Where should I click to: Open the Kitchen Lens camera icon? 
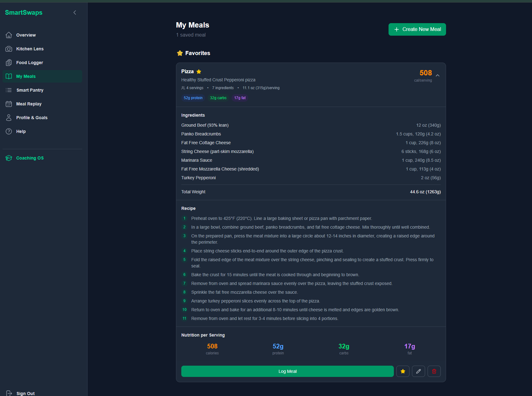click(9, 49)
